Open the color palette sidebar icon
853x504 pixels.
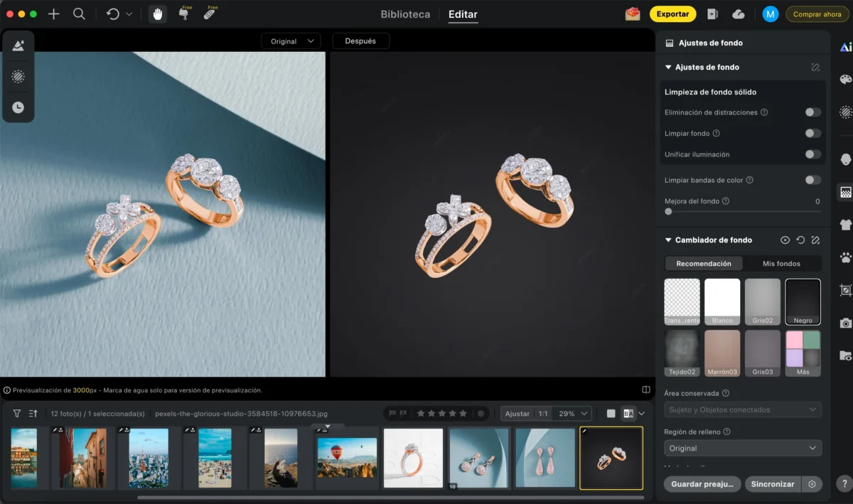[x=845, y=80]
